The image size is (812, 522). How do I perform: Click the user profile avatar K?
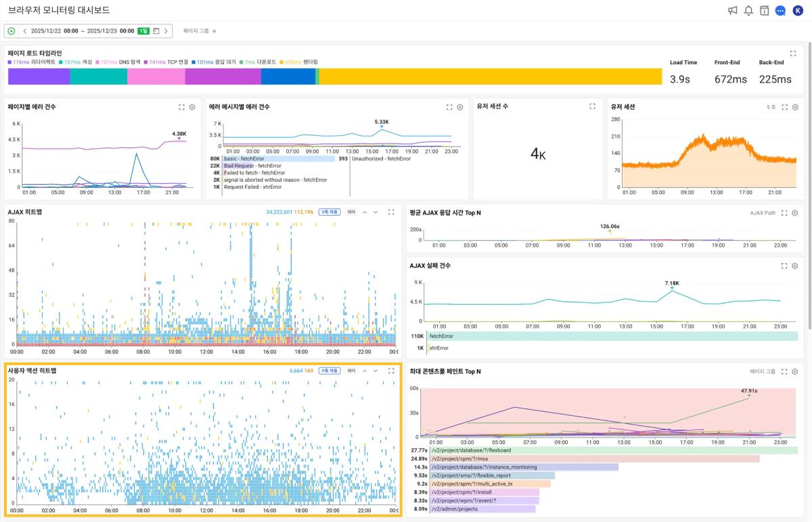coord(797,10)
